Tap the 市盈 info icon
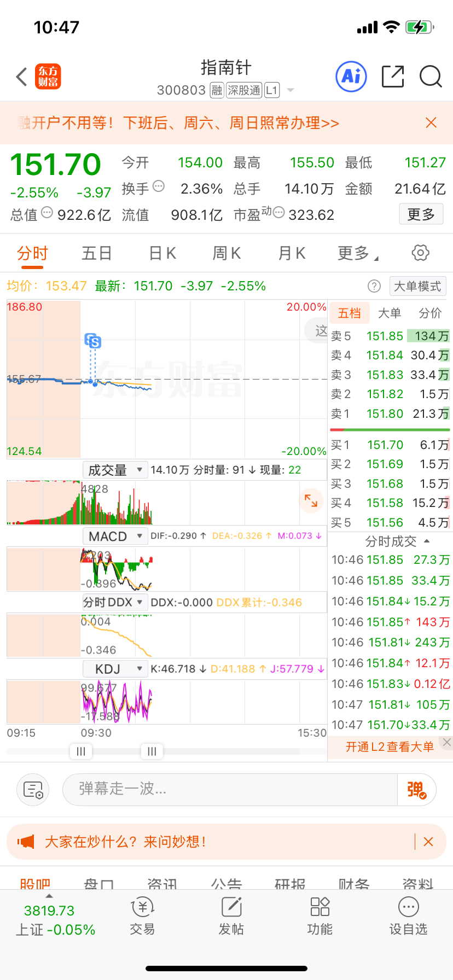 pyautogui.click(x=278, y=212)
